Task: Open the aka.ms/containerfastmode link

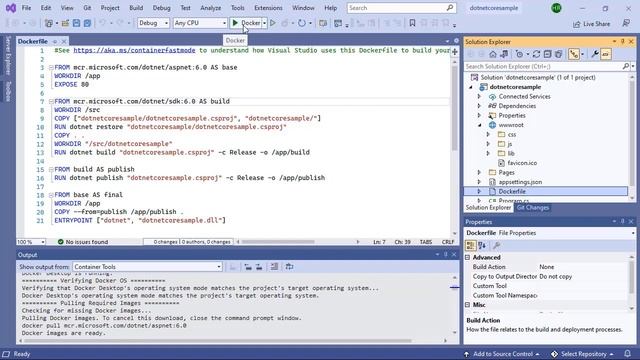Action: [x=134, y=50]
